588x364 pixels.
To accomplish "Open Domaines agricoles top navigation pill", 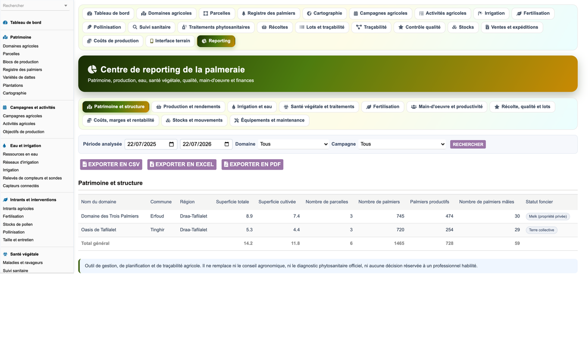I will point(167,13).
